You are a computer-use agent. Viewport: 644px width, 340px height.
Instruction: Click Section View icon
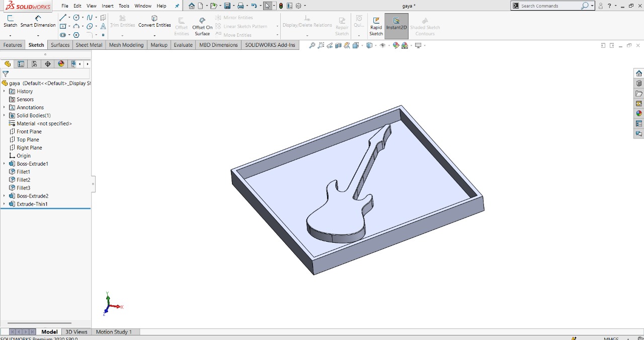[x=339, y=45]
